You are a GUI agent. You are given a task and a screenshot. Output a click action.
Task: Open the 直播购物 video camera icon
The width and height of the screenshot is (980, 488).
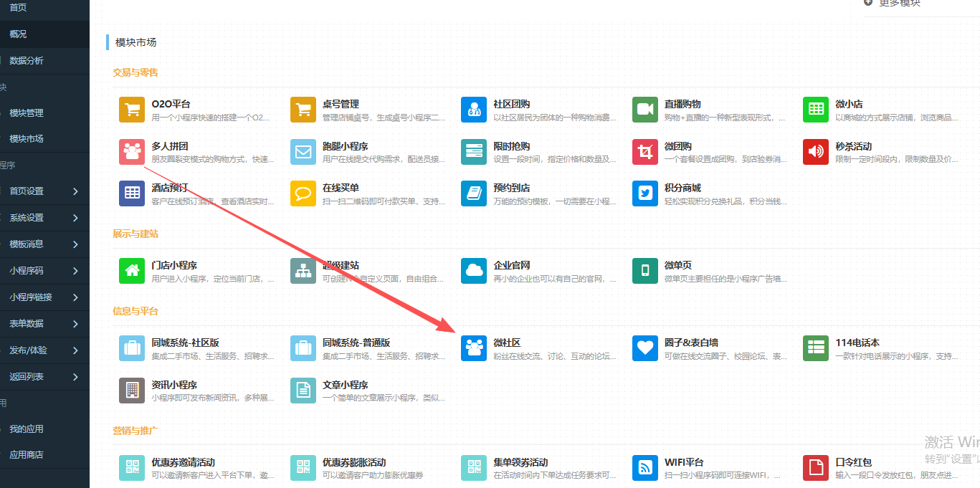point(644,110)
